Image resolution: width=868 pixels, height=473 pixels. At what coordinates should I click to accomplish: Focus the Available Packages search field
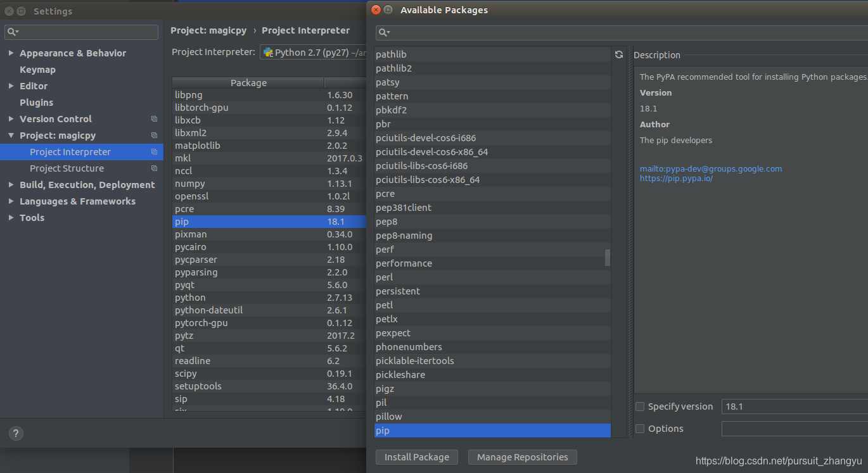click(622, 33)
